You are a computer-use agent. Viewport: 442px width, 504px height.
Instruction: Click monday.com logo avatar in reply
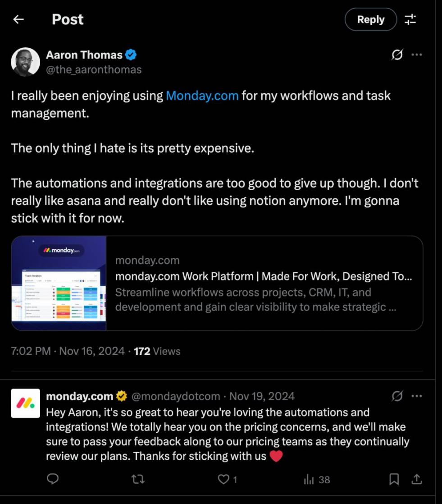(25, 403)
